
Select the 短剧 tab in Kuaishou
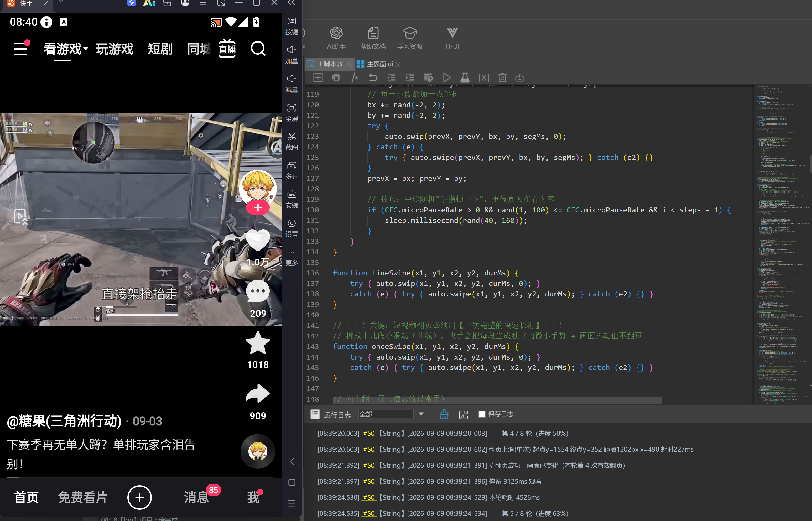click(x=160, y=49)
